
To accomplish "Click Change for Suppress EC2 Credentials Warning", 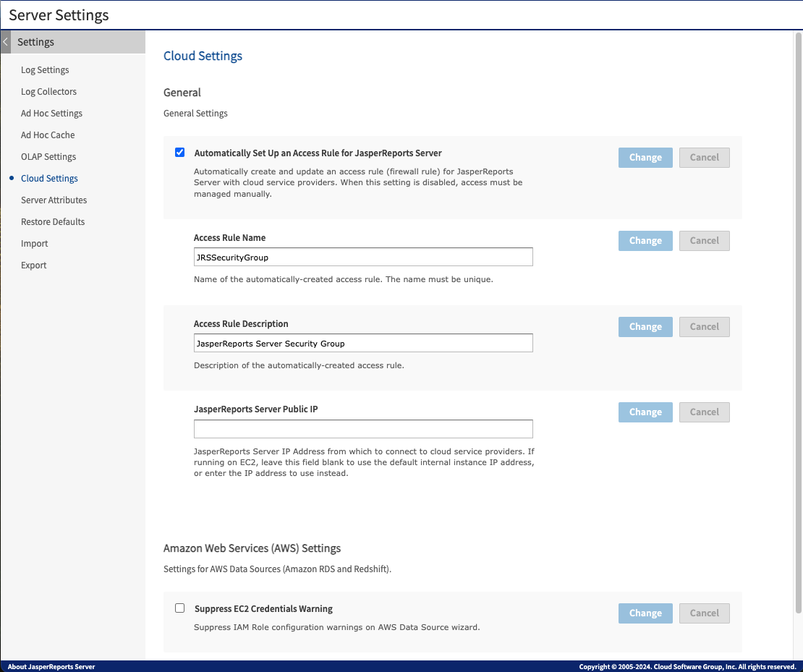I will 645,613.
